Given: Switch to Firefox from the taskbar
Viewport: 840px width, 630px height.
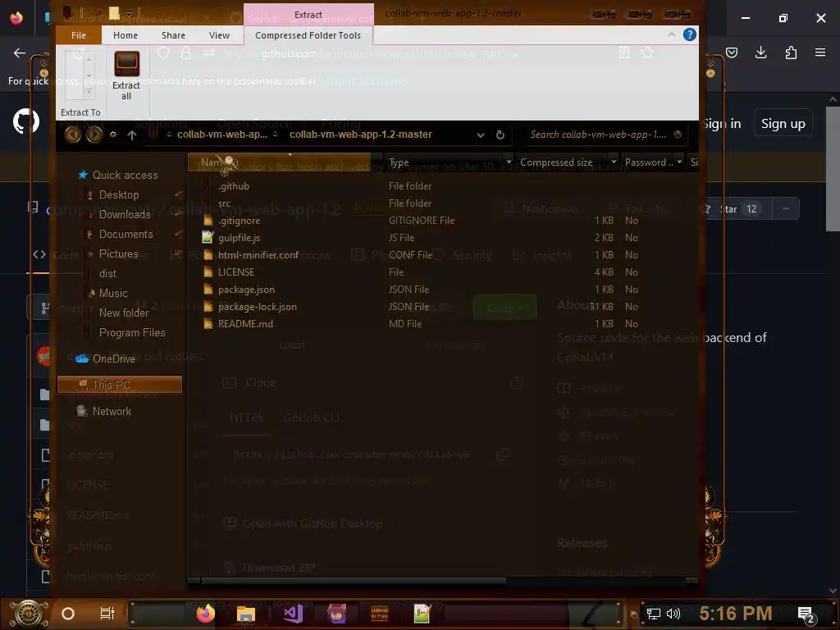Looking at the screenshot, I should (x=206, y=614).
